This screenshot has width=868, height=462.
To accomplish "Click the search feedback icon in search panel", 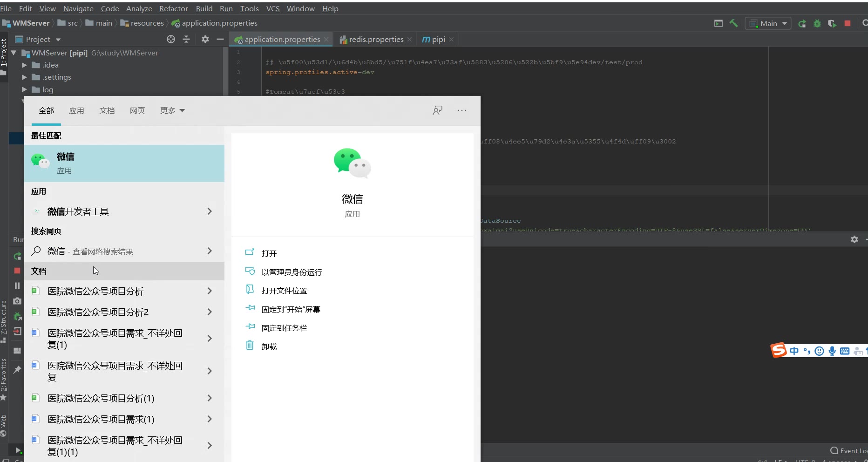I will point(437,110).
